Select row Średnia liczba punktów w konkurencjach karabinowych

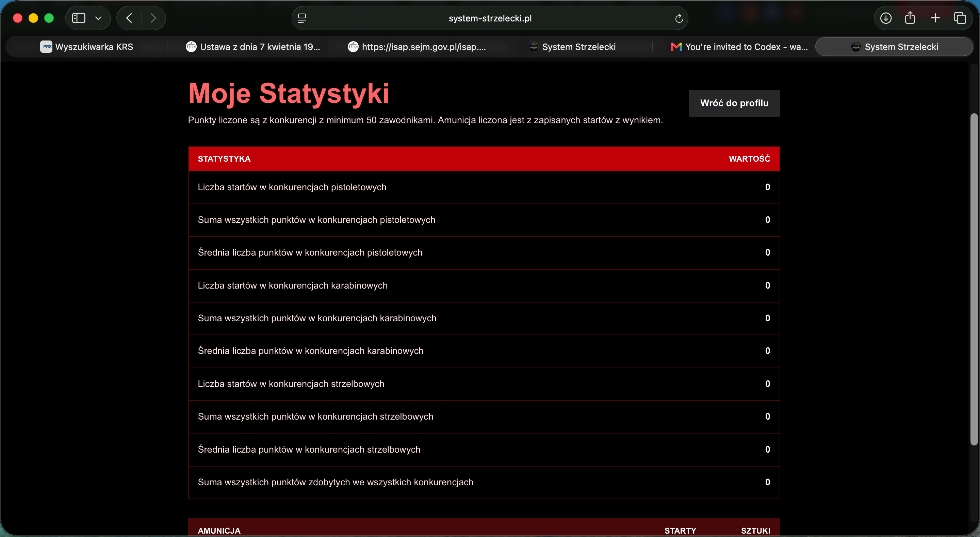pos(484,351)
